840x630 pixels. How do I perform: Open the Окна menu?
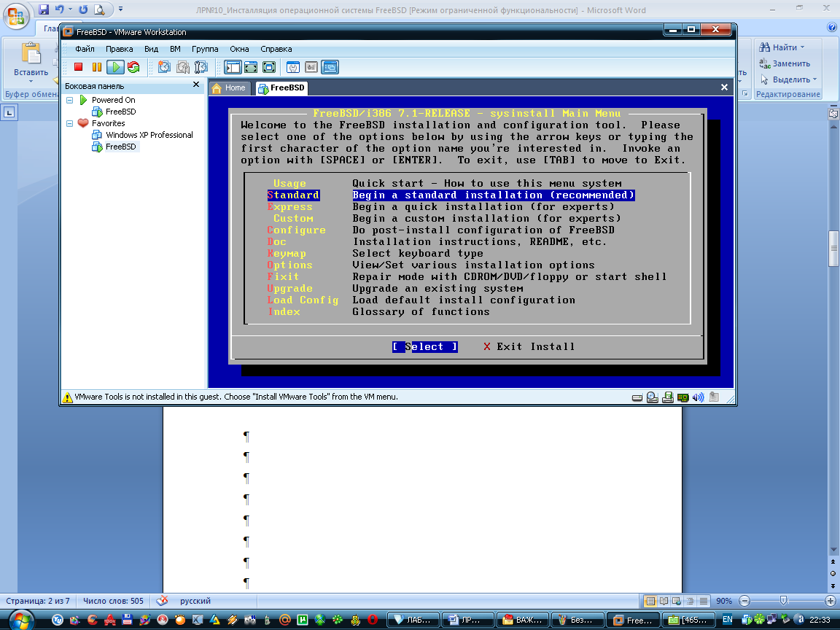tap(239, 49)
